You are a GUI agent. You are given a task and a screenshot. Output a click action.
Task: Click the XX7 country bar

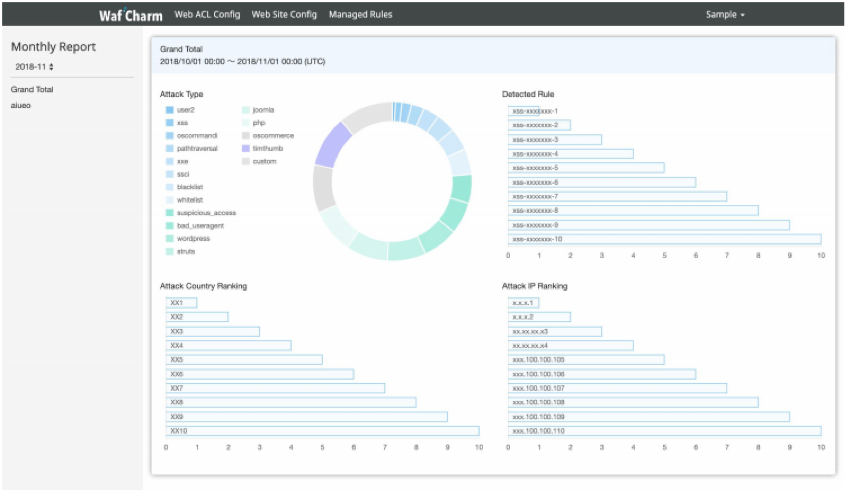coord(275,388)
